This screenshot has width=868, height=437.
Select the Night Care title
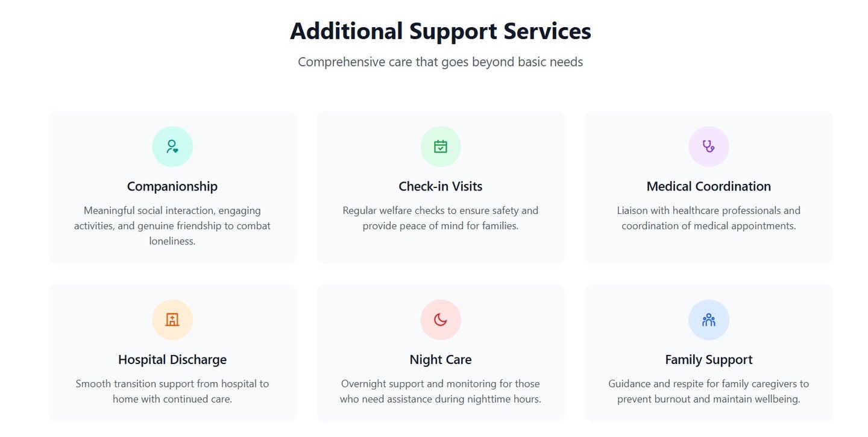click(x=441, y=360)
